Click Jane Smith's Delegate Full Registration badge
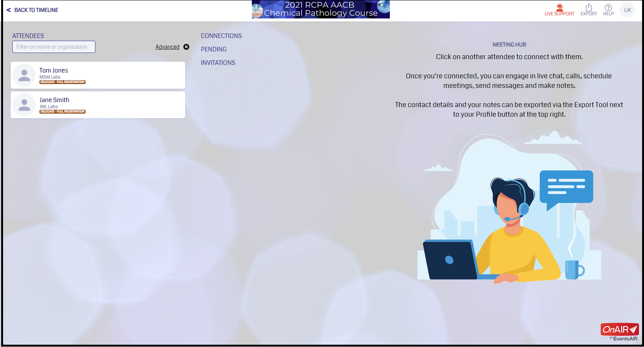Viewport: 644px width, 347px height. coord(62,112)
